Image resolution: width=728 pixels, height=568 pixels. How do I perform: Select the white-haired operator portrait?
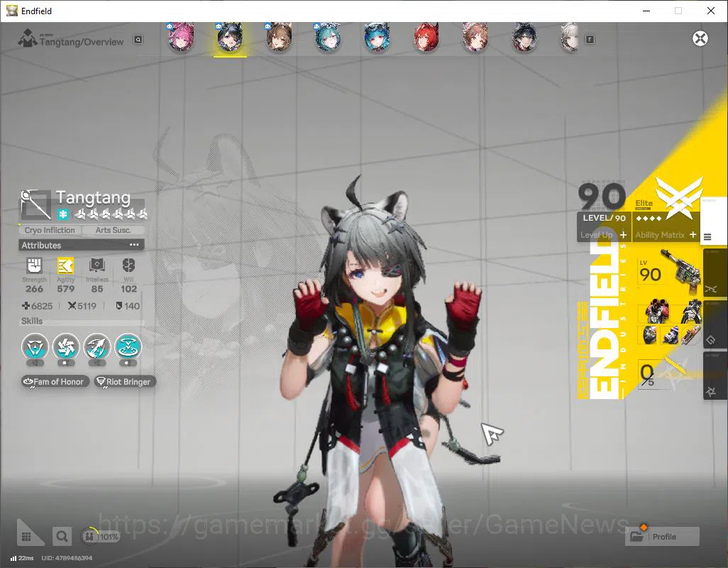click(x=570, y=37)
